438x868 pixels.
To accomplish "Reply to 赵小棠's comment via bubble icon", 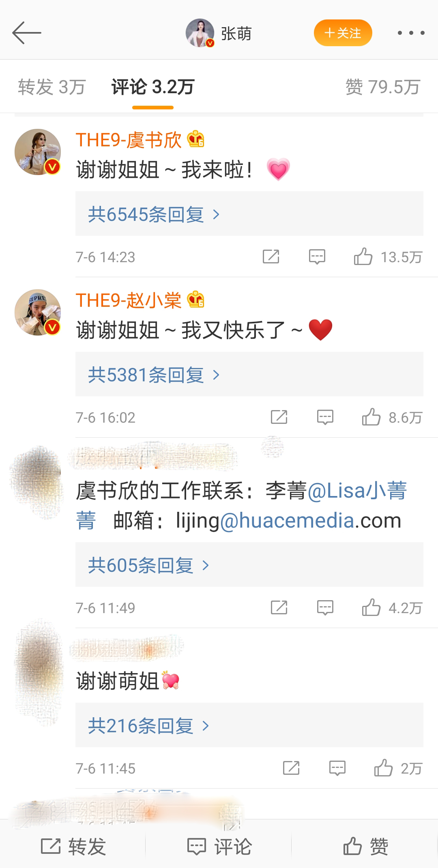I will pyautogui.click(x=325, y=417).
